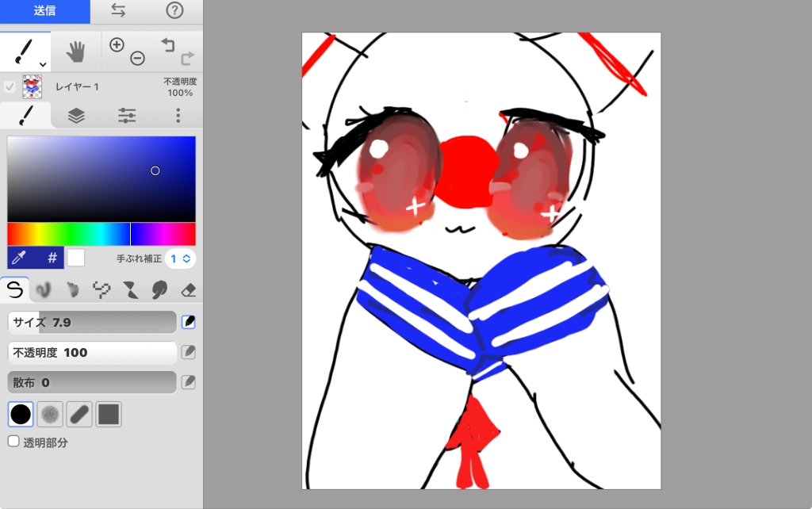812x509 pixels.
Task: Select the eraser brush type
Action: point(188,290)
